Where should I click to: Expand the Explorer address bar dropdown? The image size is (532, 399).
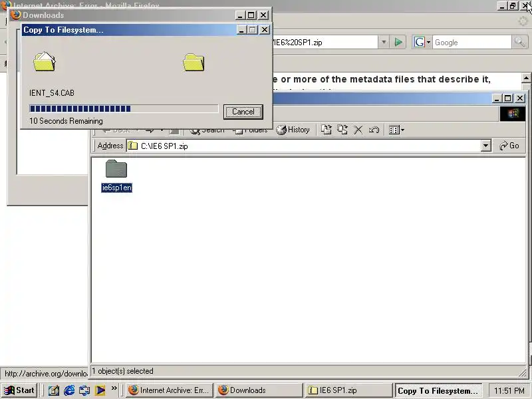pos(486,146)
